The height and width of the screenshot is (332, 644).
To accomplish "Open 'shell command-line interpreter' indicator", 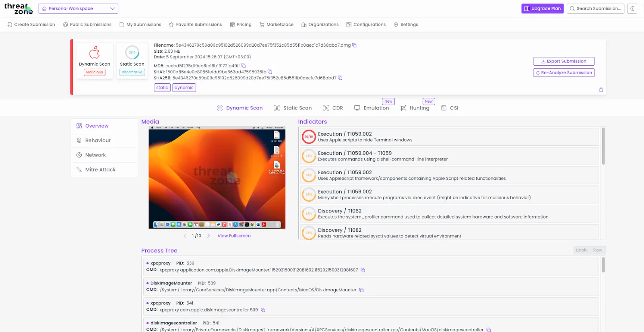I will click(x=450, y=156).
